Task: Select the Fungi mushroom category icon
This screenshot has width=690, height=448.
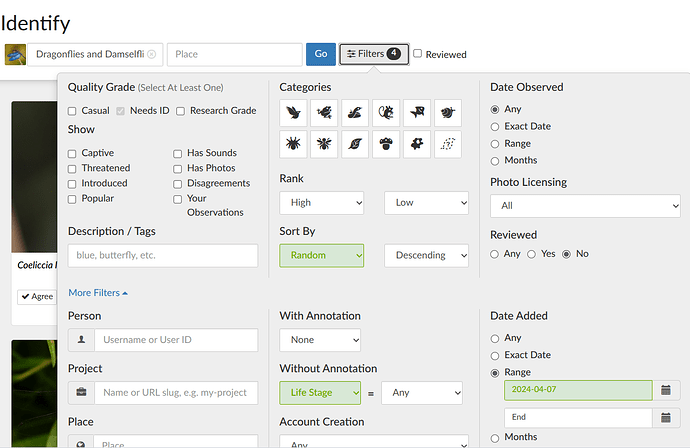Action: tap(386, 145)
